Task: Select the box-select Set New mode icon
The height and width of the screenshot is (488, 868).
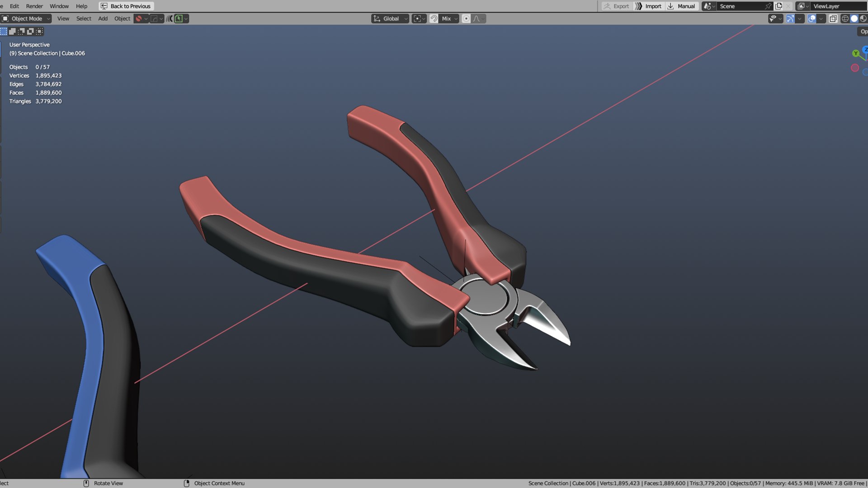Action: [4, 31]
